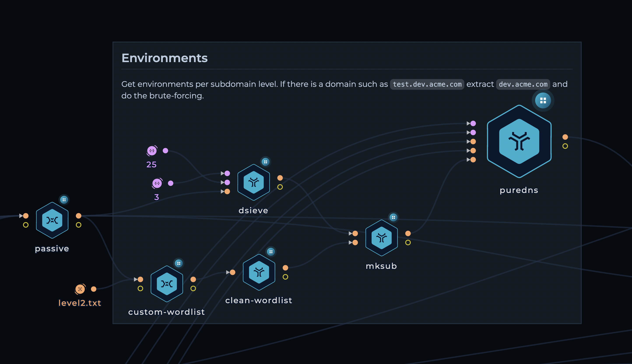Open the grid badge above mksub
632x364 pixels.
(x=393, y=217)
